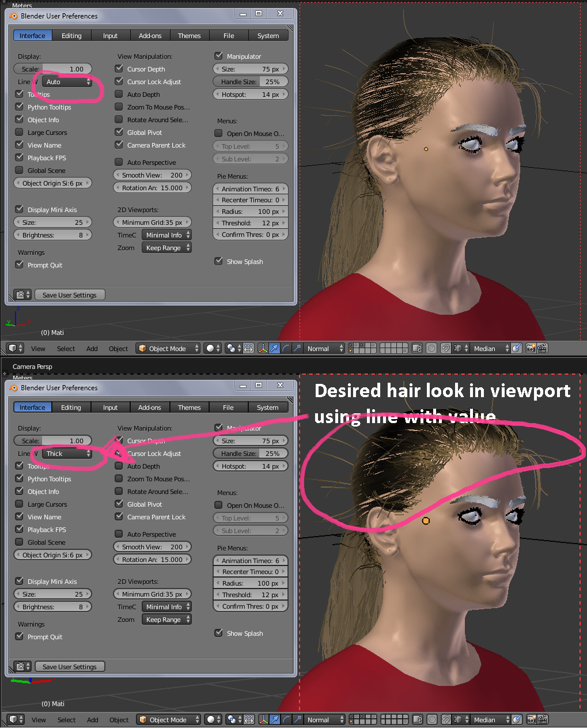
Task: Select the rotate manipulator icon
Action: click(x=286, y=348)
